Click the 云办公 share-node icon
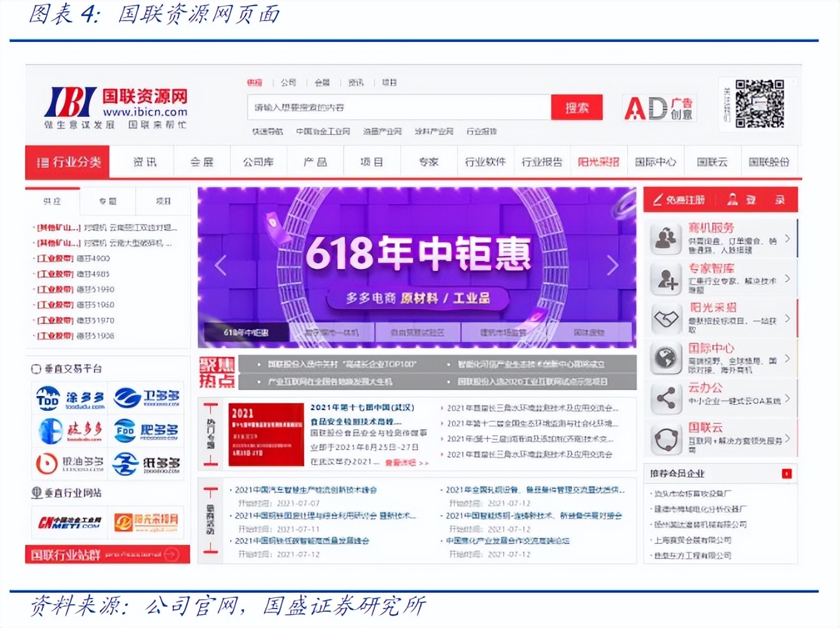Viewport: 840px width, 628px height. pyautogui.click(x=665, y=398)
